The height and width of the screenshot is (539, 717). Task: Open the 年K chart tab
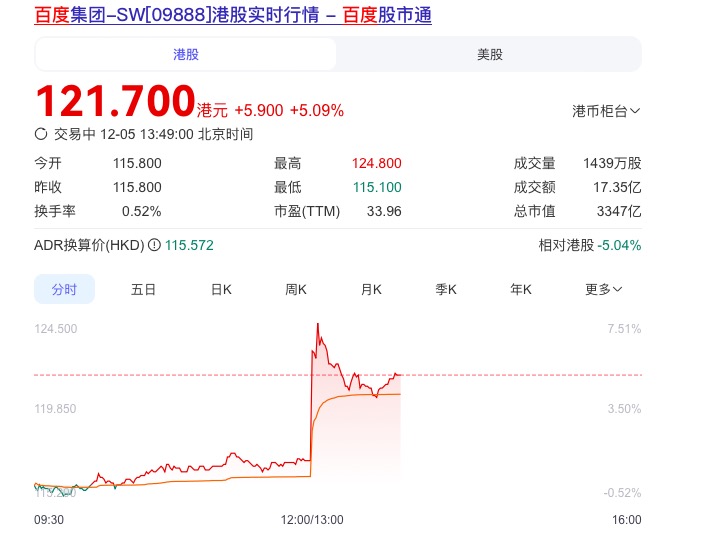521,289
